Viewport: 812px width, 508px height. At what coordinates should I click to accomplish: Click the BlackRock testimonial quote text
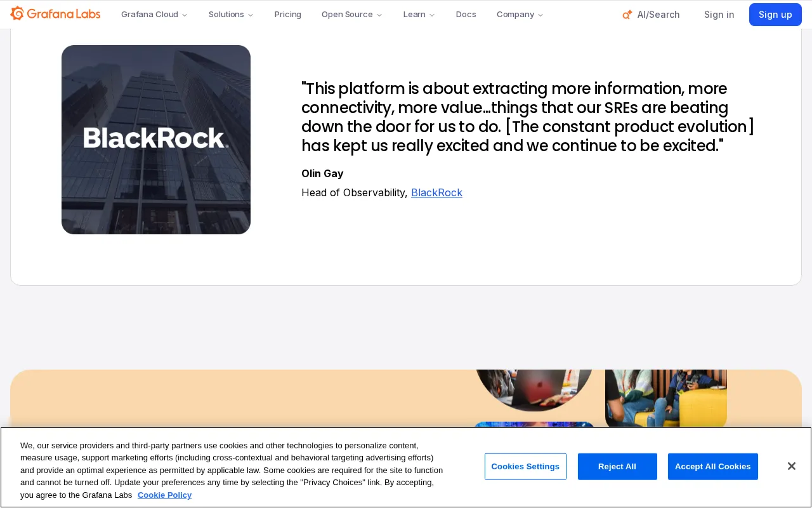(x=528, y=117)
